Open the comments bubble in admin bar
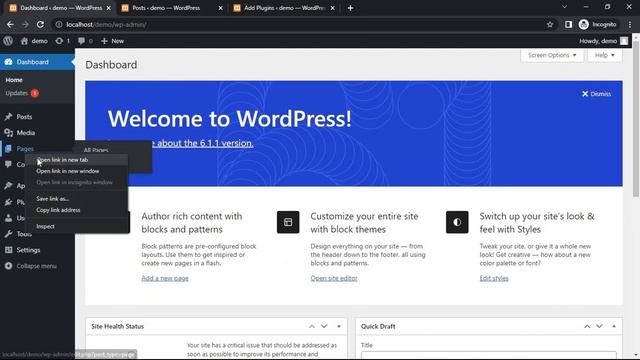Image resolution: width=640 pixels, height=360 pixels. click(x=81, y=41)
